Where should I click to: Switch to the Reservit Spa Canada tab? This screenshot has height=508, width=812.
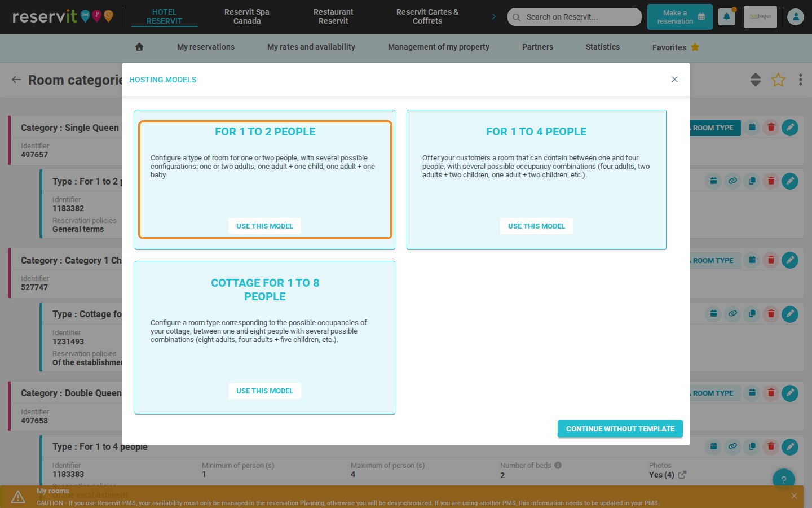247,16
